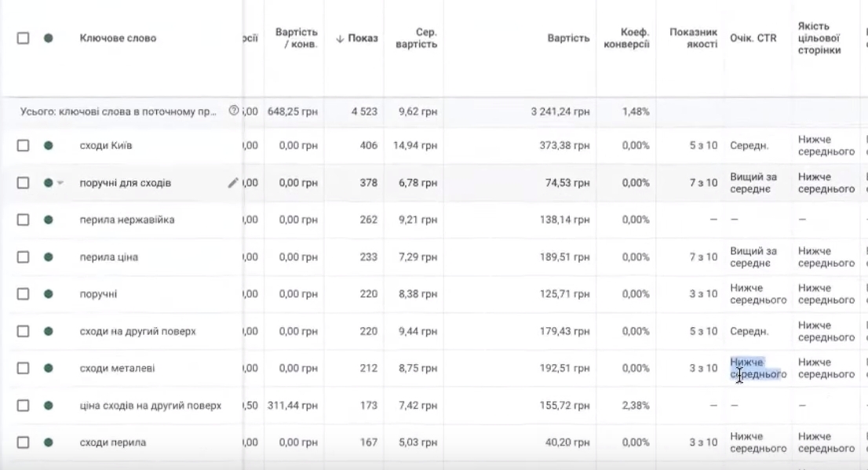Click the green status dot for перила ціна

(x=48, y=257)
